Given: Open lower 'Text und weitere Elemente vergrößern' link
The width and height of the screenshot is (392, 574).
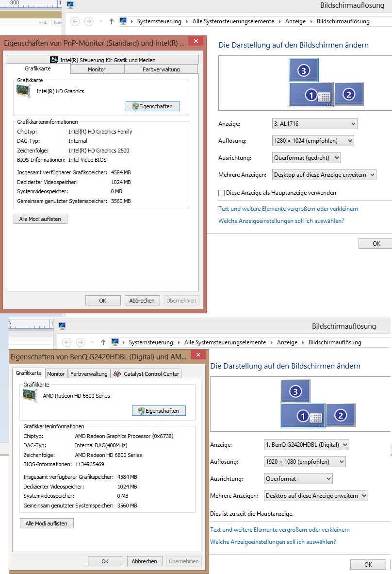Looking at the screenshot, I should [x=280, y=530].
